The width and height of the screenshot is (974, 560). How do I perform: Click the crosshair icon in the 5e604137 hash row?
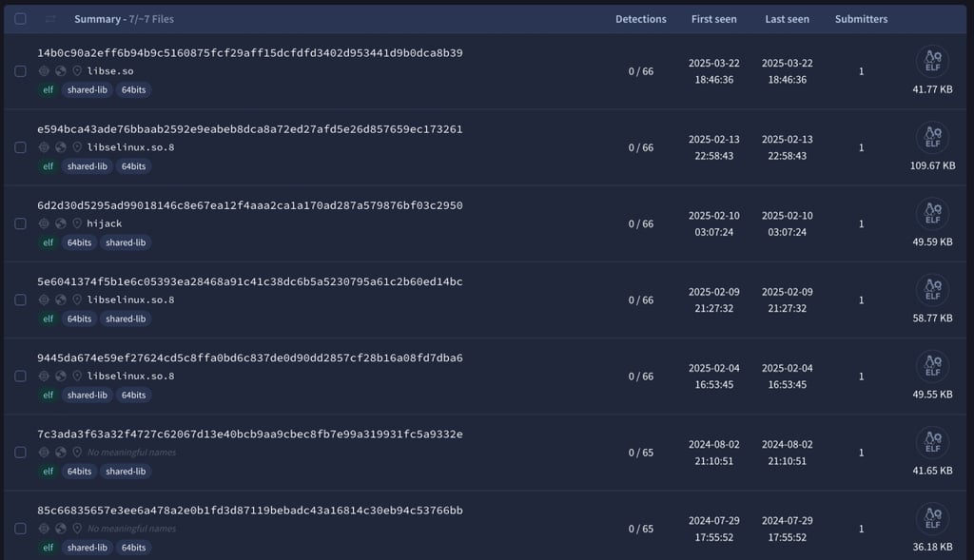point(44,299)
